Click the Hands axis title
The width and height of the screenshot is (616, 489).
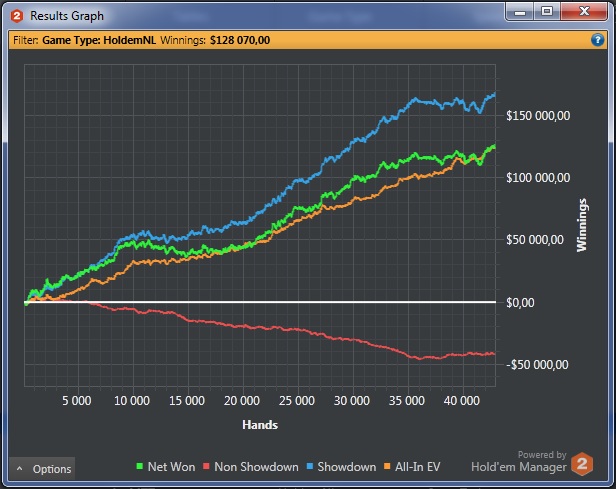260,425
